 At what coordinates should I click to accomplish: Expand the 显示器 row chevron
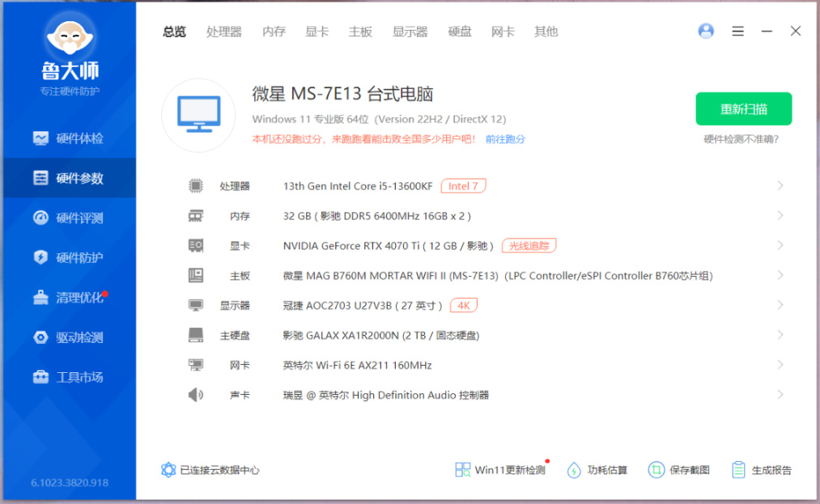[780, 305]
